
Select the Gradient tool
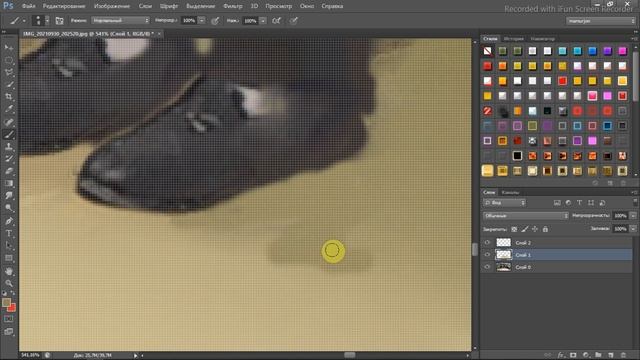(x=9, y=184)
